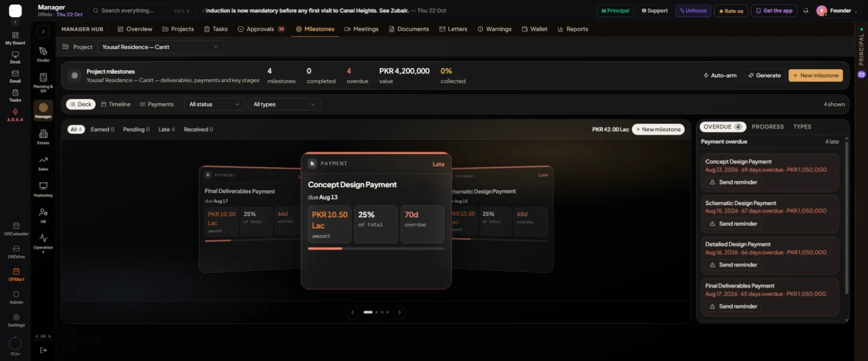This screenshot has width=868, height=361.
Task: Filter milestones by Late 4
Action: (166, 129)
